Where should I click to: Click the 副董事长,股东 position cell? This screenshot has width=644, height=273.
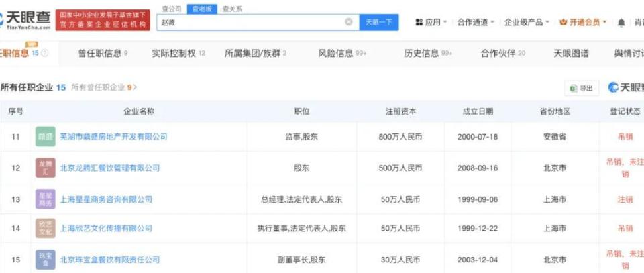[x=301, y=260]
